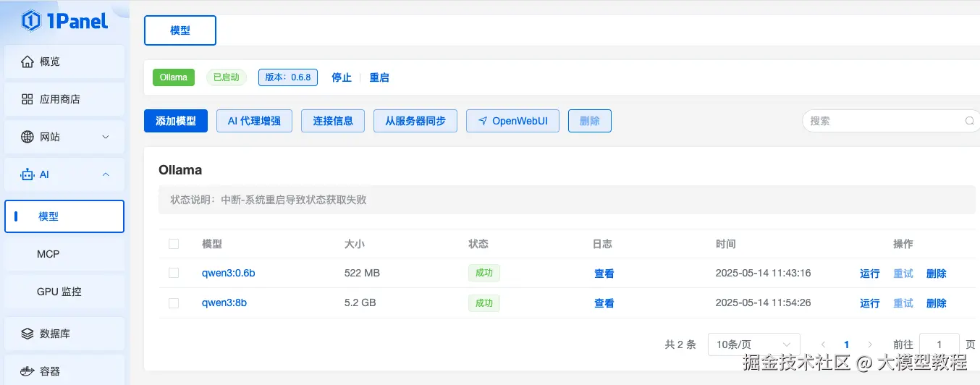
Task: Select 模型 in the AI submenu
Action: pos(64,216)
